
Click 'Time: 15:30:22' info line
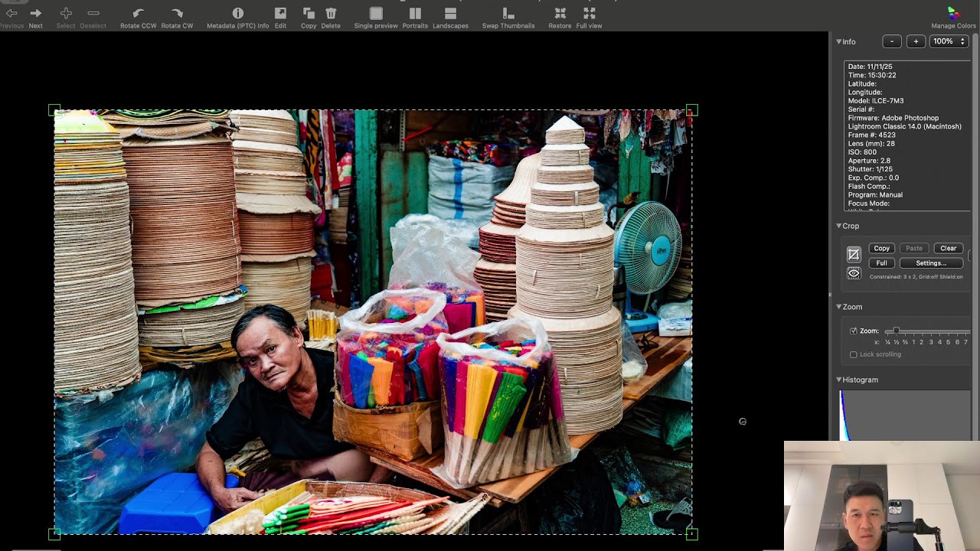872,75
